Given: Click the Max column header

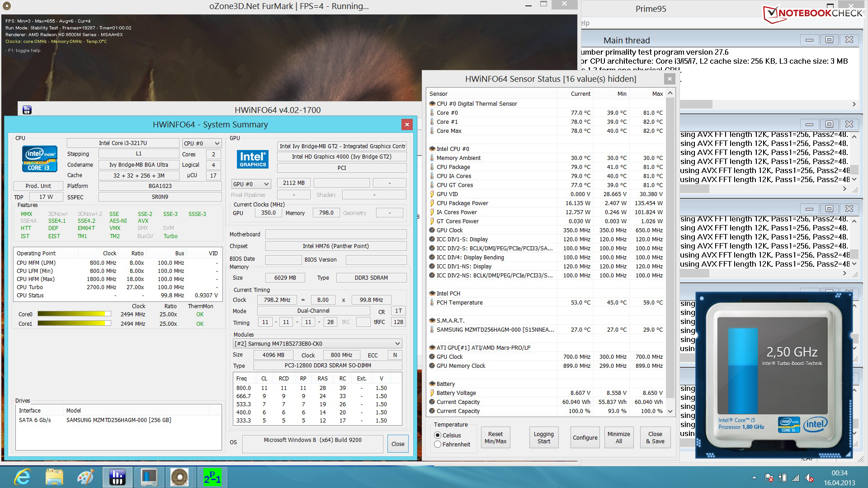Looking at the screenshot, I should pos(647,94).
